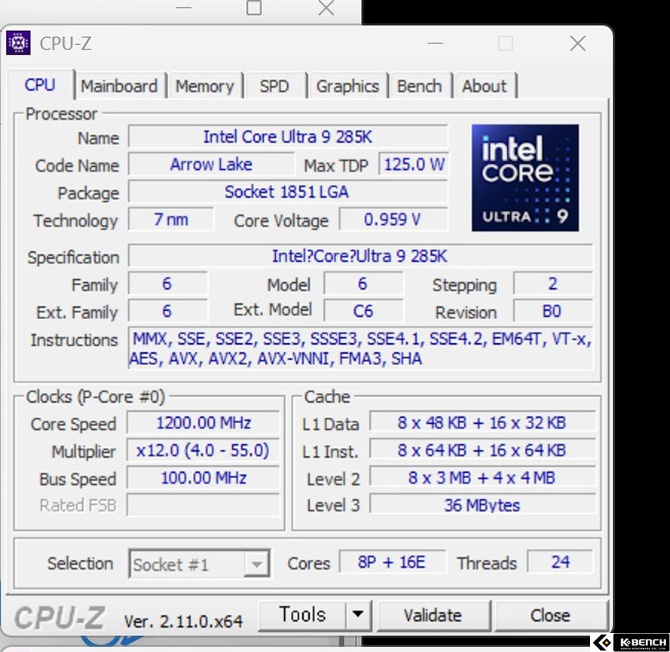This screenshot has width=670, height=652.
Task: Click the Threads value 24
Action: pyautogui.click(x=560, y=562)
